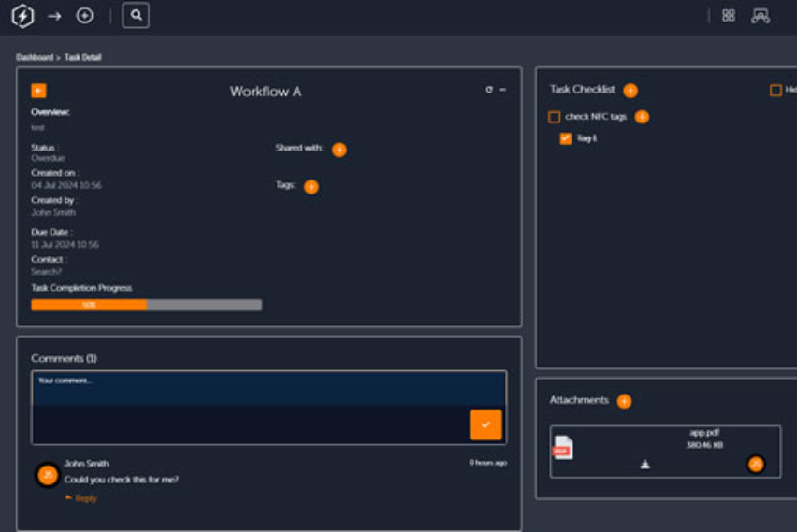Open the grid apps icon in top bar

click(x=729, y=16)
